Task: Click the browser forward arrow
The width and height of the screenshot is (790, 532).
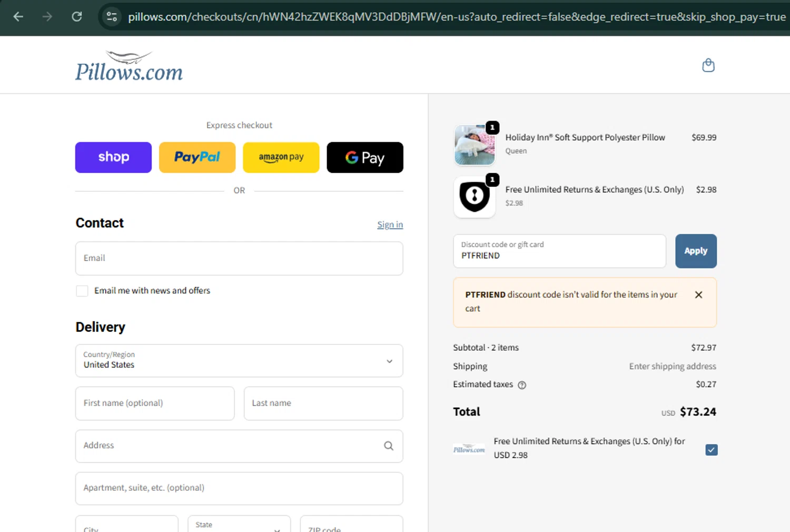Action: [47, 17]
